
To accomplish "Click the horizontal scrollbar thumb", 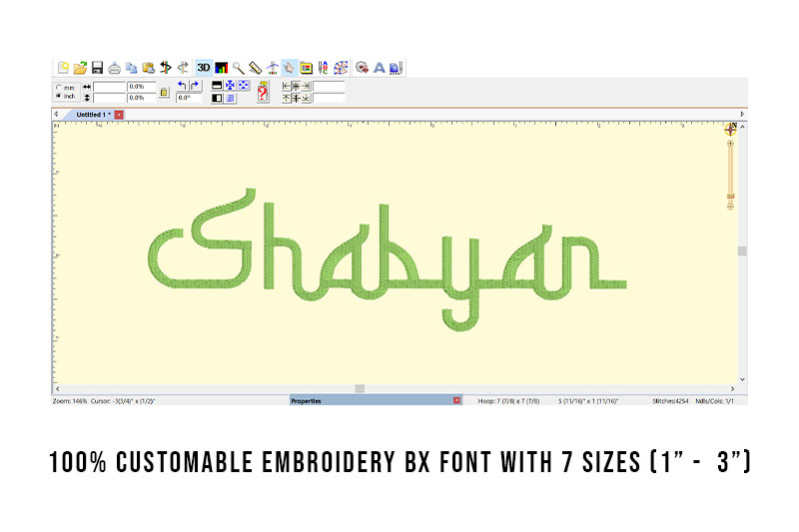I will click(360, 388).
